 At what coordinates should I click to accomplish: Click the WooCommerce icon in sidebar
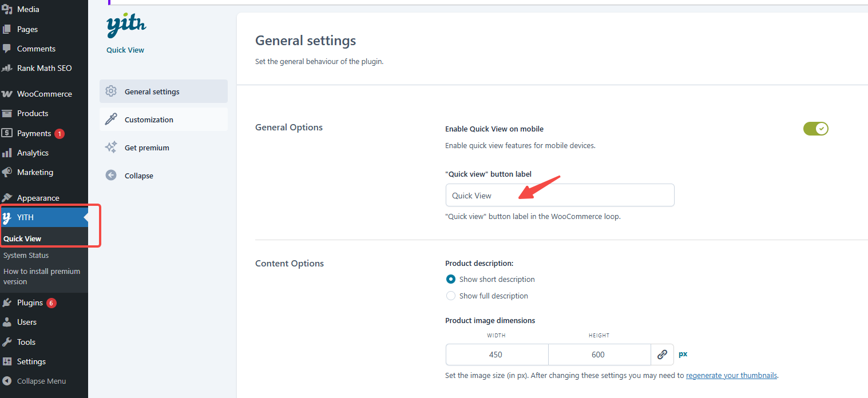[7, 94]
